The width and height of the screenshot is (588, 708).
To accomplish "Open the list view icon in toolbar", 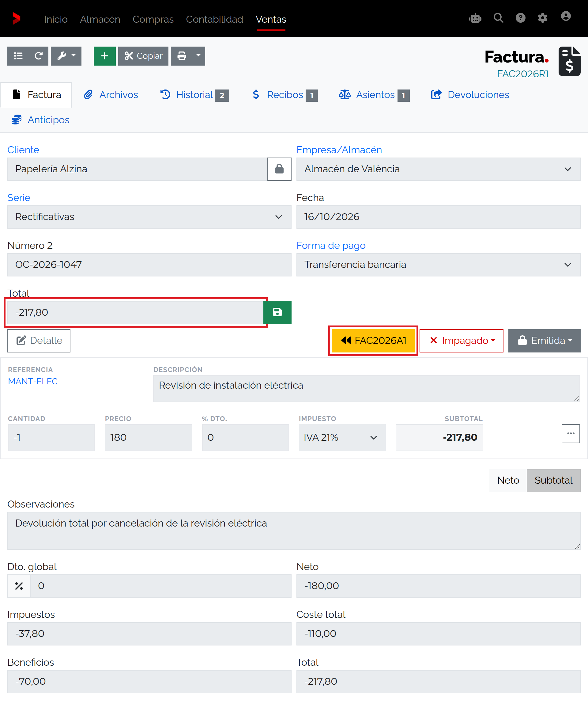I will pyautogui.click(x=18, y=56).
